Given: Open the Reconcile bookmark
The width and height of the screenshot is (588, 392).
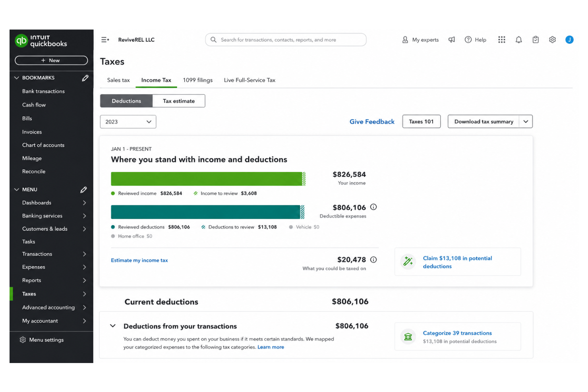Looking at the screenshot, I should tap(34, 172).
